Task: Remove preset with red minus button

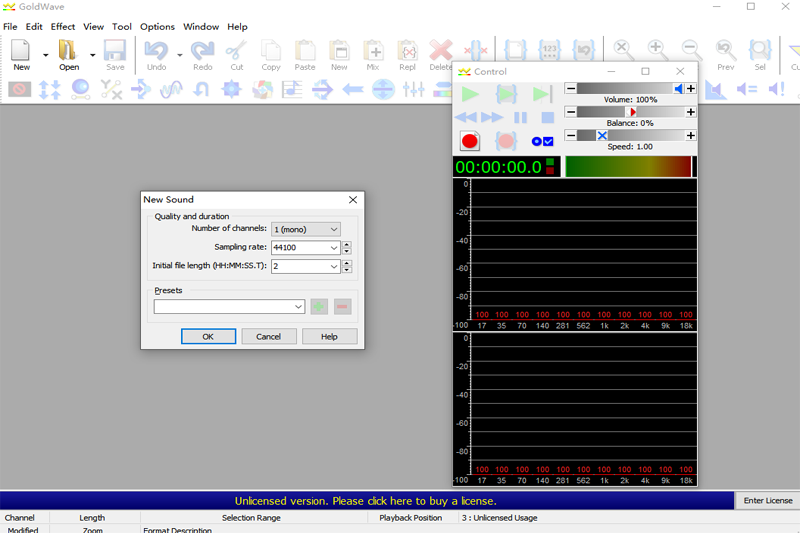Action: (342, 307)
